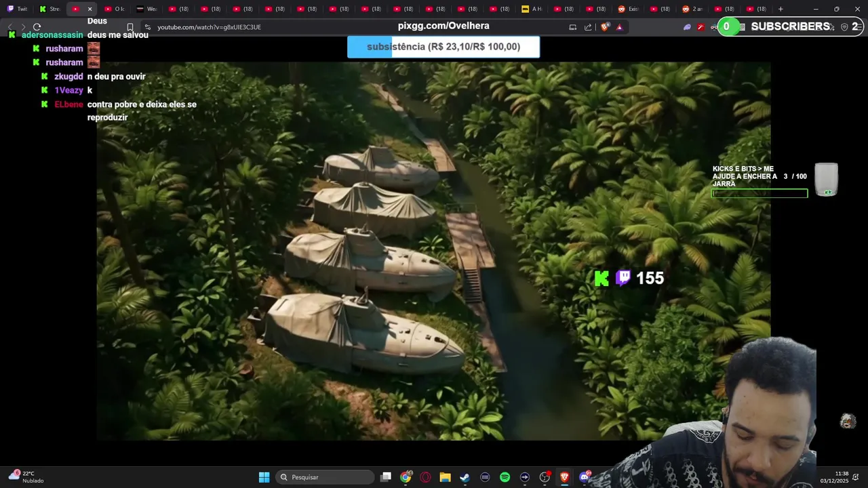Go back using the browser back arrow

pos(9,27)
